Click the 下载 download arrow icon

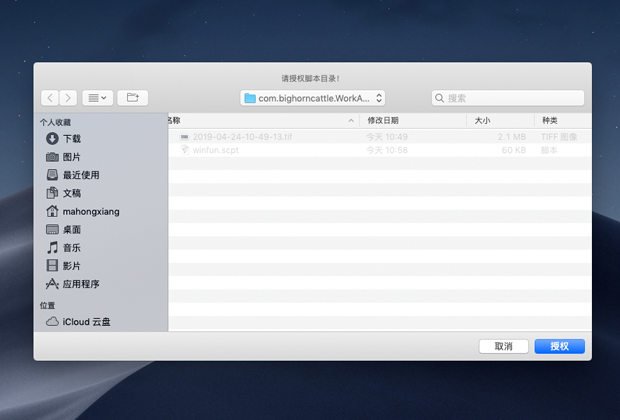pos(52,139)
